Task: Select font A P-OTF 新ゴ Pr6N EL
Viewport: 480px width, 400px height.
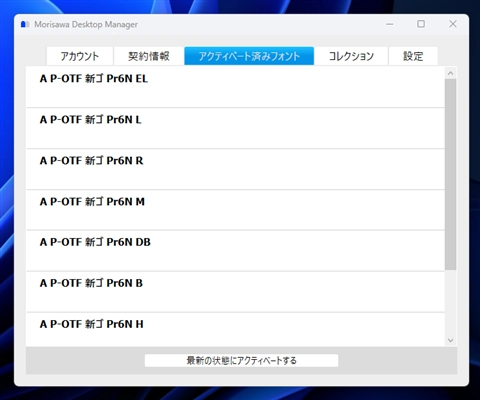Action: (x=235, y=87)
